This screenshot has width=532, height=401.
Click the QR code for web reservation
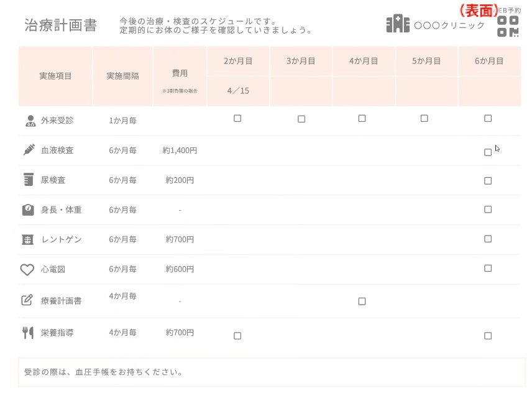(x=508, y=26)
